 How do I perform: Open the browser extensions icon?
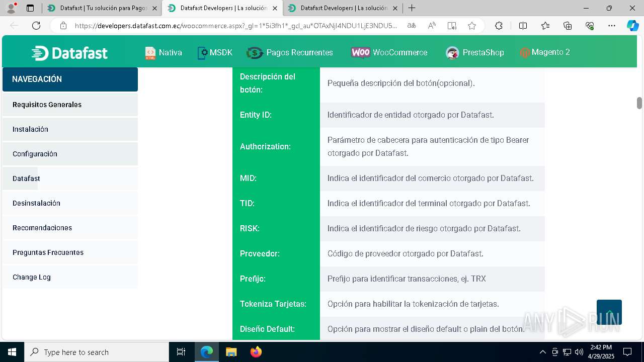tap(499, 26)
